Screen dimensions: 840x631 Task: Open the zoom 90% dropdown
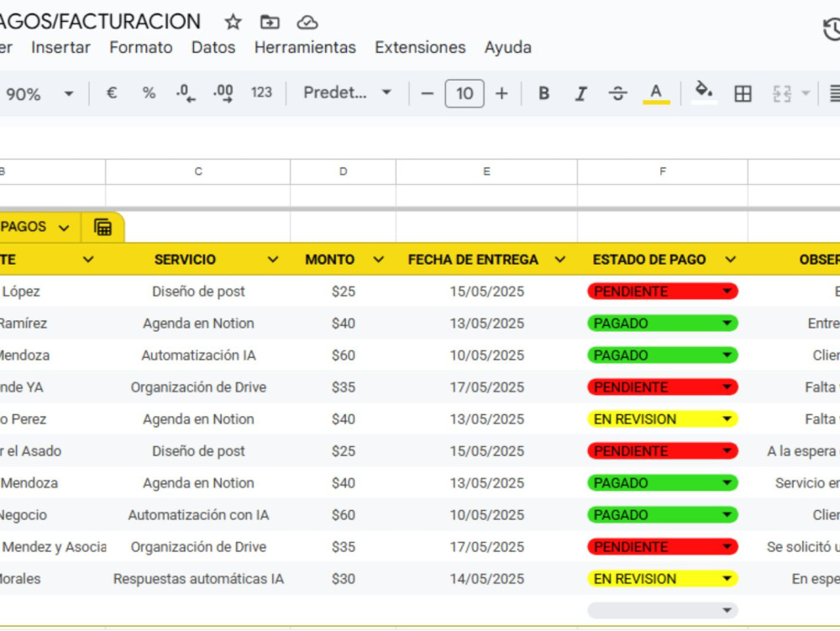tap(39, 94)
